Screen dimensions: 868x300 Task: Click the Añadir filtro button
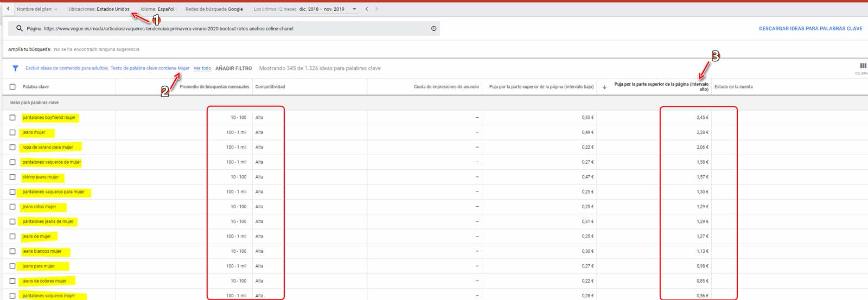233,68
